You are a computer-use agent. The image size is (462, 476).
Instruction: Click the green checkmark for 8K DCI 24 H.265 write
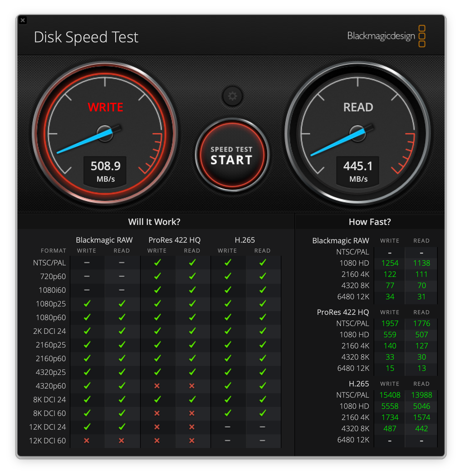click(228, 399)
